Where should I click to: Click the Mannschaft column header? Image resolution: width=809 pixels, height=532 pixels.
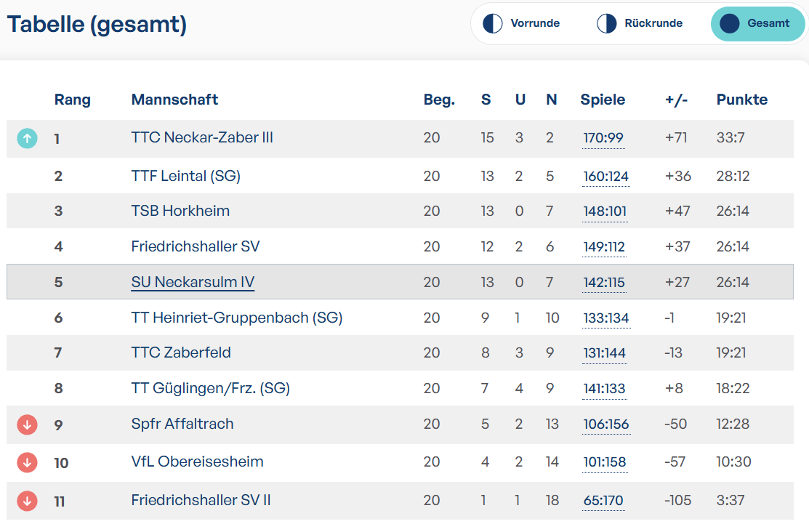(174, 100)
